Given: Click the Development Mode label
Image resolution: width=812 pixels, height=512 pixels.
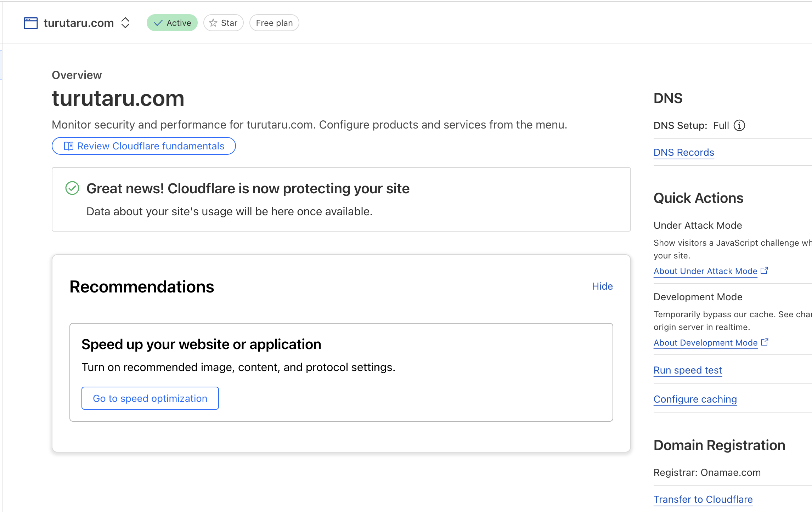Looking at the screenshot, I should [x=698, y=297].
